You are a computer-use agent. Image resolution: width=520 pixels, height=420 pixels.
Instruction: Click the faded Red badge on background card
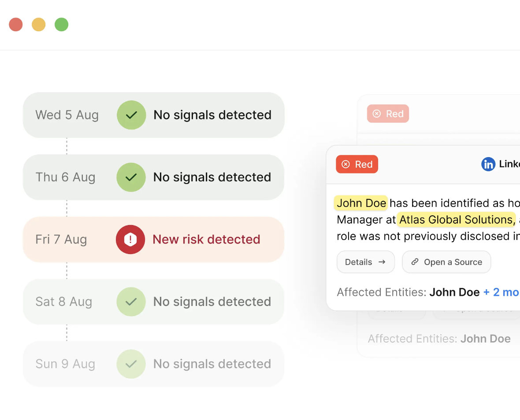pyautogui.click(x=388, y=114)
